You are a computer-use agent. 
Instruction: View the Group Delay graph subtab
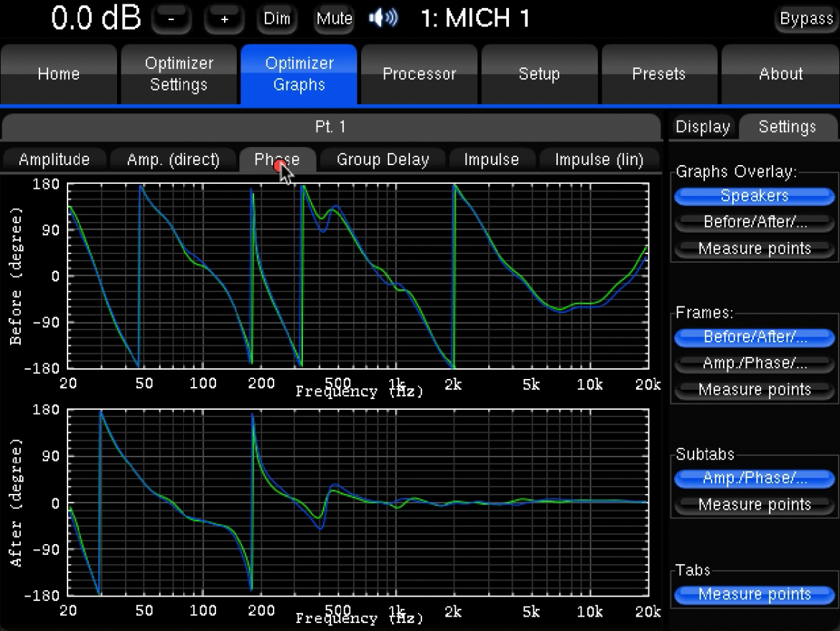(383, 159)
